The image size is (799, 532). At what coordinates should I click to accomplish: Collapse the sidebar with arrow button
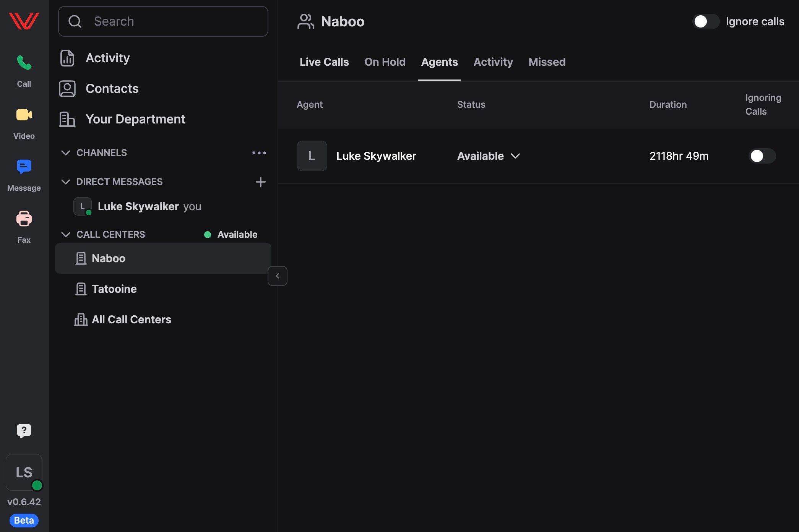(278, 276)
